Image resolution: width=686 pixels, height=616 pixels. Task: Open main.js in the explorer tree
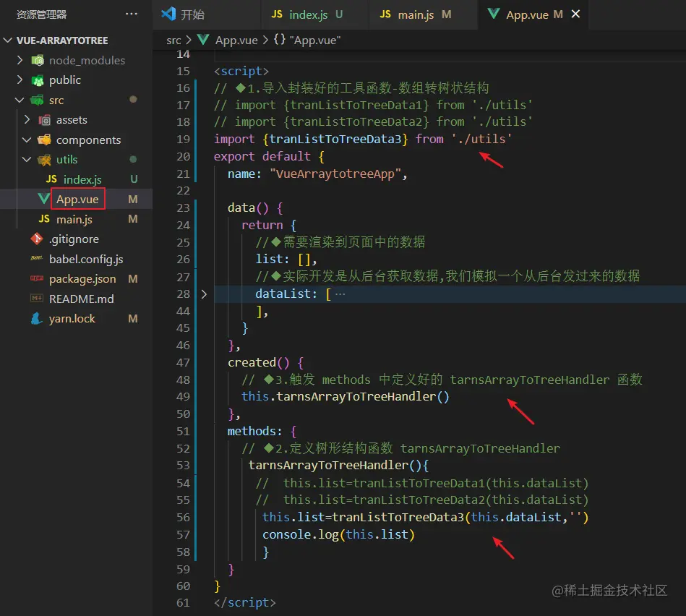click(76, 219)
